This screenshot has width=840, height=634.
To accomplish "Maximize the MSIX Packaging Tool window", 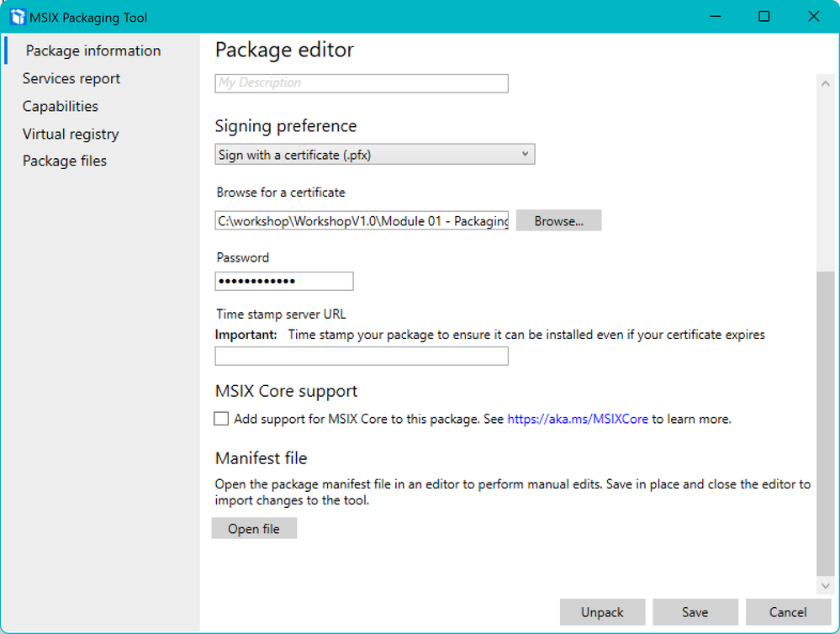I will (x=763, y=17).
